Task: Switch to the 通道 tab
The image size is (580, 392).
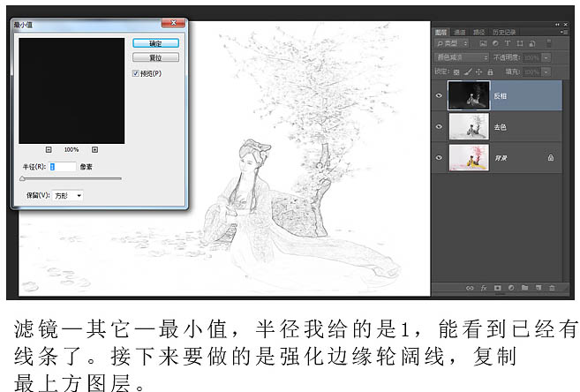Action: tap(461, 31)
